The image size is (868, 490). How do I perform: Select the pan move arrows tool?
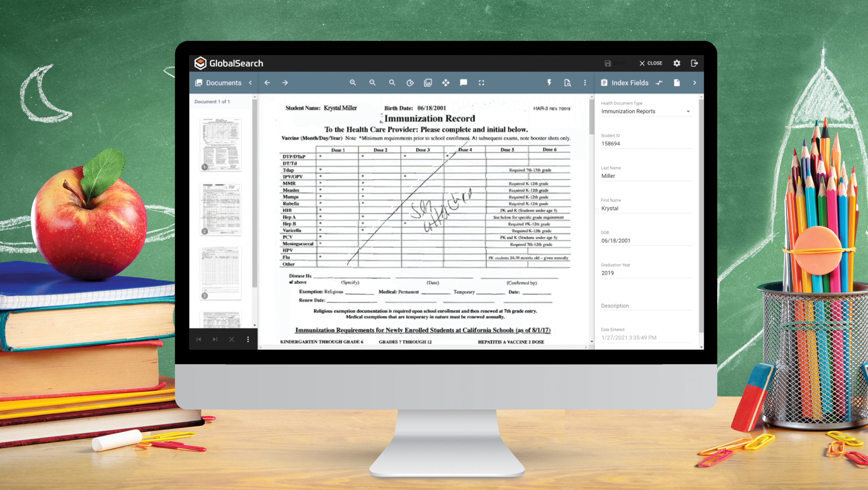tap(446, 83)
